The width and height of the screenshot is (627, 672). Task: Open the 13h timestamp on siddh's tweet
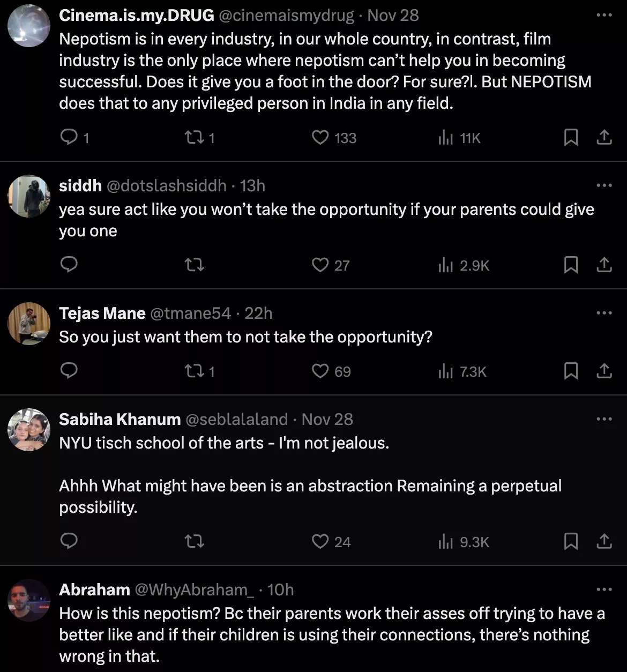pyautogui.click(x=252, y=185)
